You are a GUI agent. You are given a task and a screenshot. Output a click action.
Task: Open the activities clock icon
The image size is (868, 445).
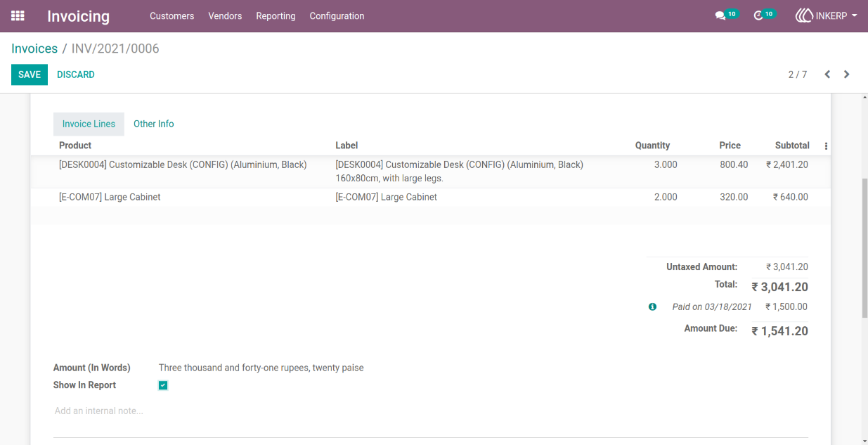pos(758,15)
